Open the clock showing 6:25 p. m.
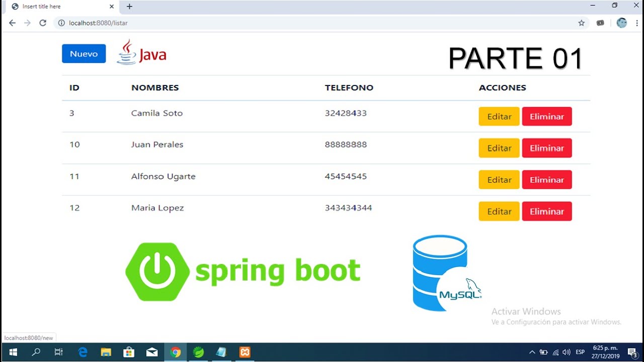The height and width of the screenshot is (362, 644). [x=605, y=352]
